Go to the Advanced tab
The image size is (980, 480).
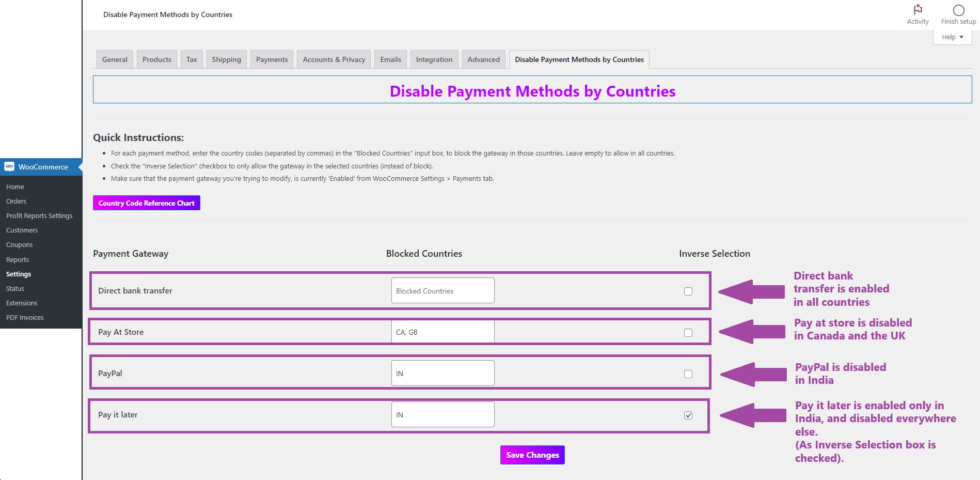click(x=483, y=59)
